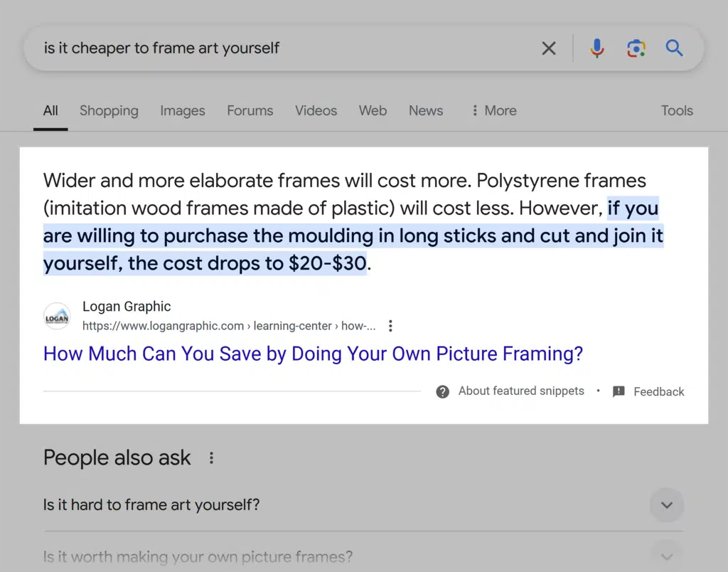The height and width of the screenshot is (572, 728).
Task: Switch to the Shopping tab
Action: click(109, 110)
